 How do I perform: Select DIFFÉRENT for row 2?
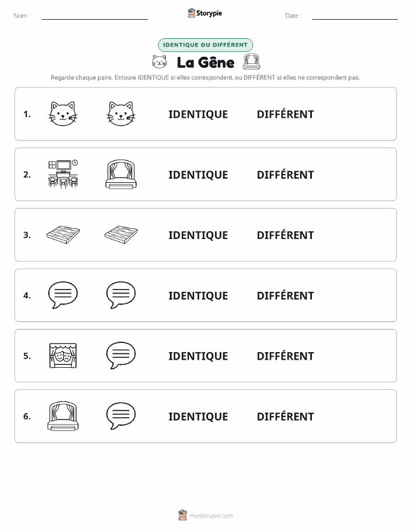pyautogui.click(x=285, y=175)
